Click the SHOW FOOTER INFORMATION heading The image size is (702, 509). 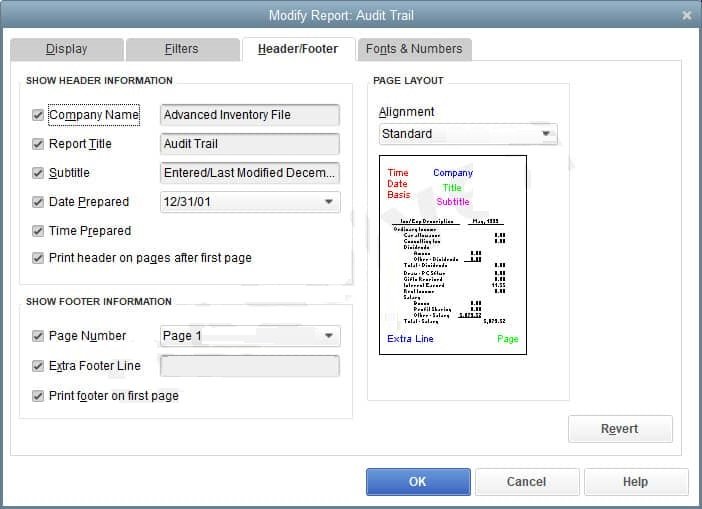99,302
